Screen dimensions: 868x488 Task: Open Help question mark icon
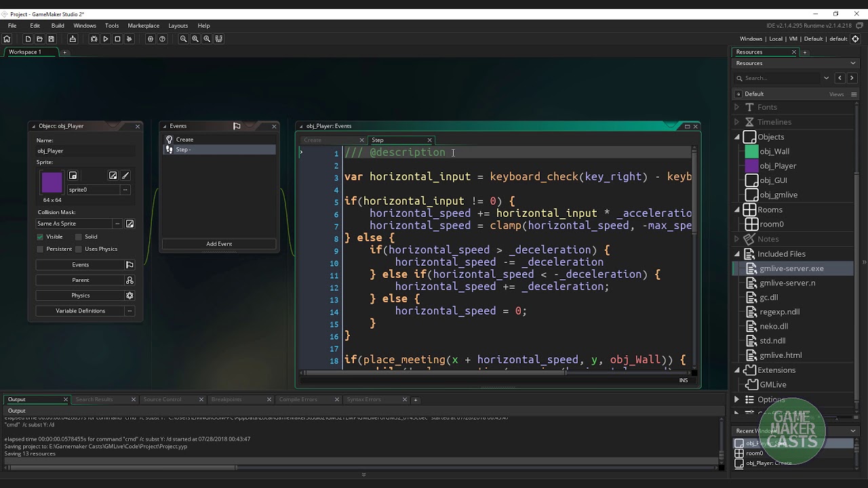tap(162, 39)
